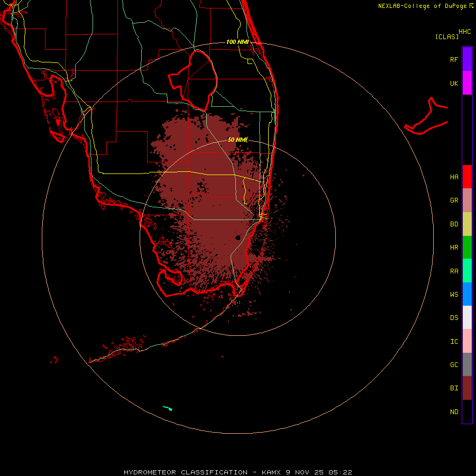The image size is (476, 476).
Task: Click the GR legend label
Action: pos(454,200)
